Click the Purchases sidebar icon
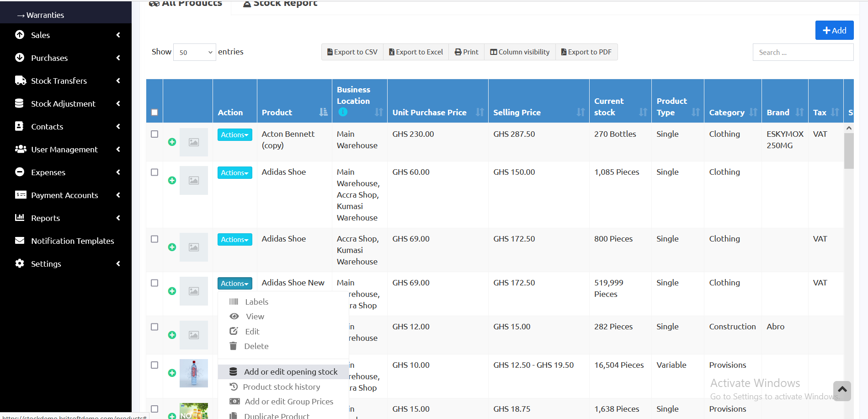 tap(20, 58)
